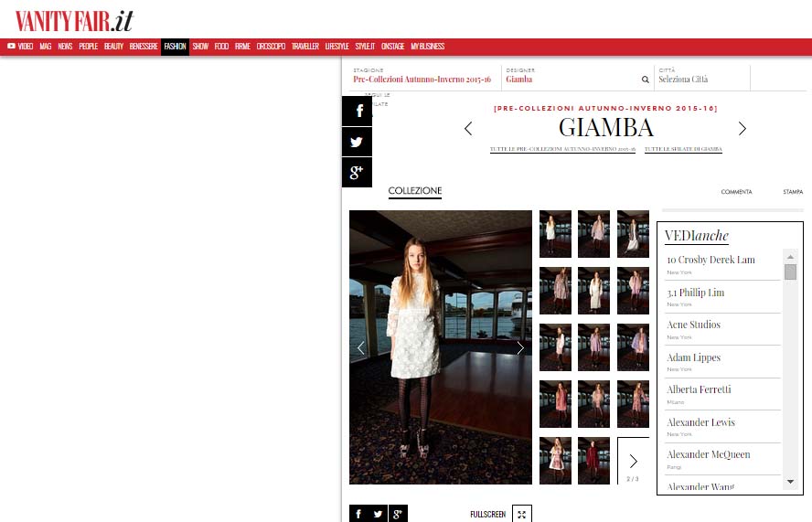Select the Collezione tab
The image size is (812, 522).
(x=415, y=190)
